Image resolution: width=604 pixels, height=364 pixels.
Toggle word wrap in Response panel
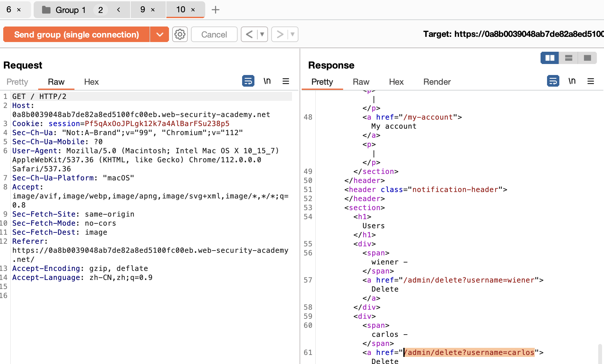(553, 81)
